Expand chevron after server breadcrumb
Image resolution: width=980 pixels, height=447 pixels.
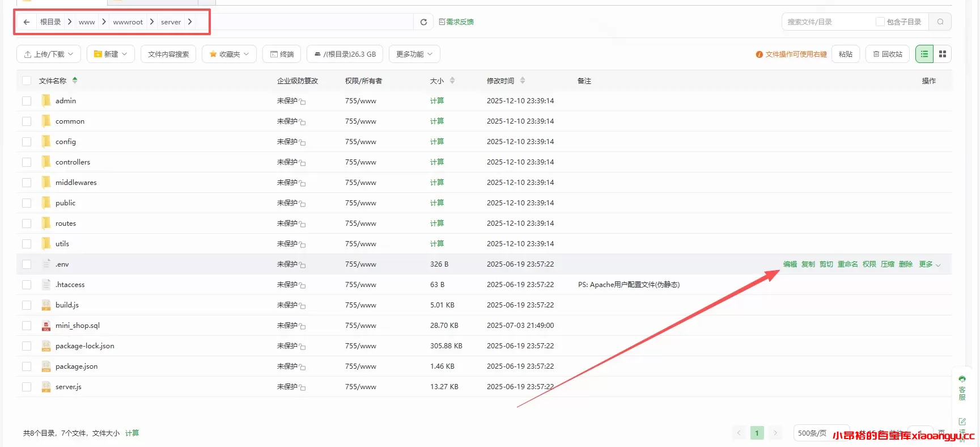click(x=190, y=22)
